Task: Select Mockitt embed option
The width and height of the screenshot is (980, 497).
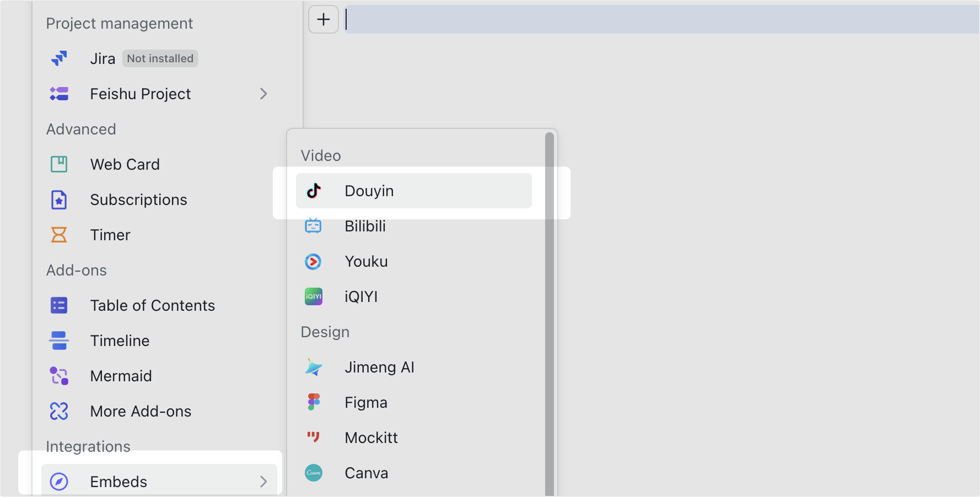Action: click(x=414, y=437)
